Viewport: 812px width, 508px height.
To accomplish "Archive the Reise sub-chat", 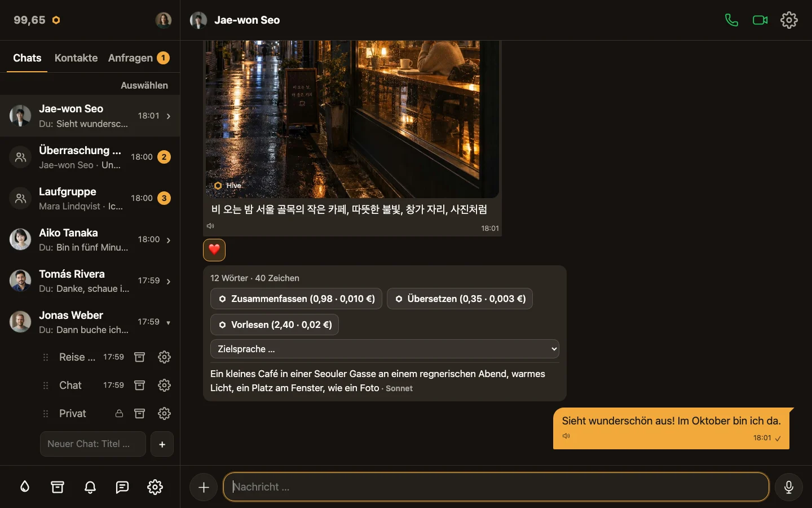I will (140, 357).
